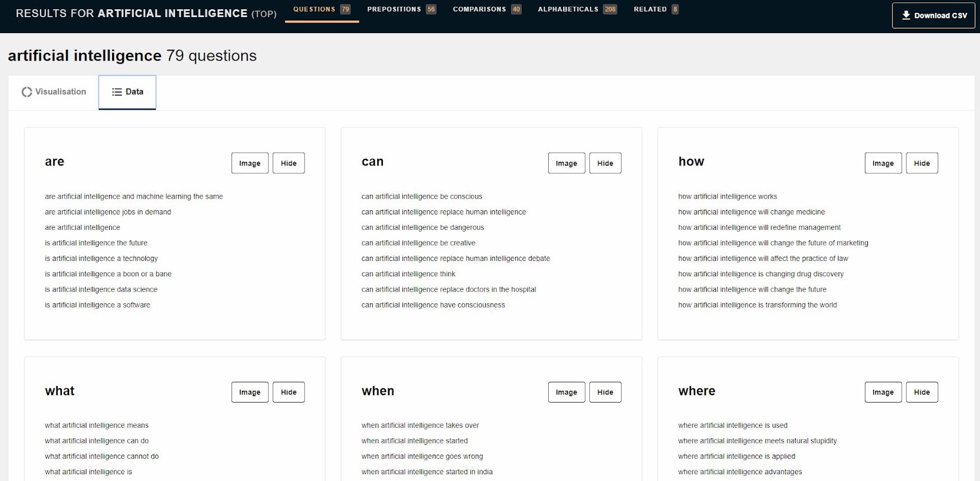Click "can artificial intelligence be creative"
Screen dimensions: 980x481
tap(418, 243)
